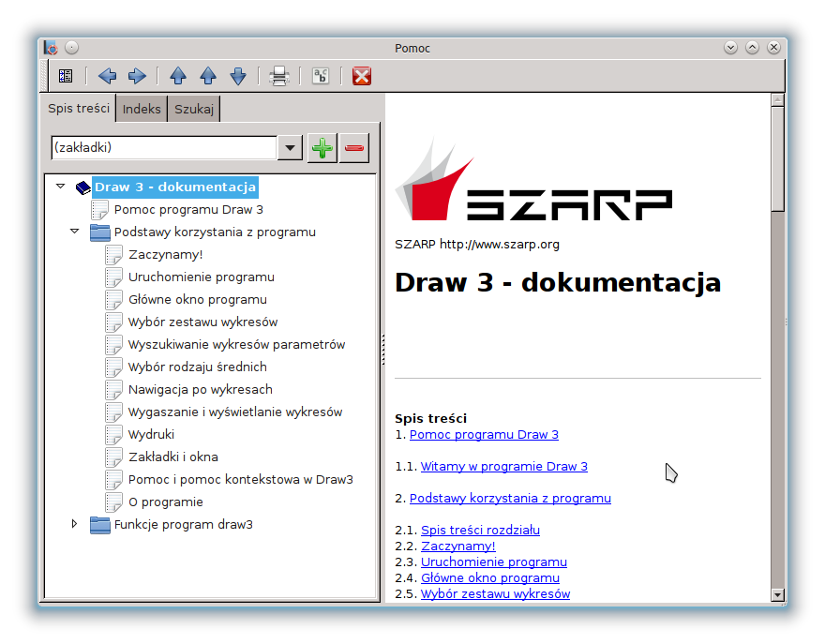Open link Spis treści rozdziału
825x644 pixels.
(480, 531)
